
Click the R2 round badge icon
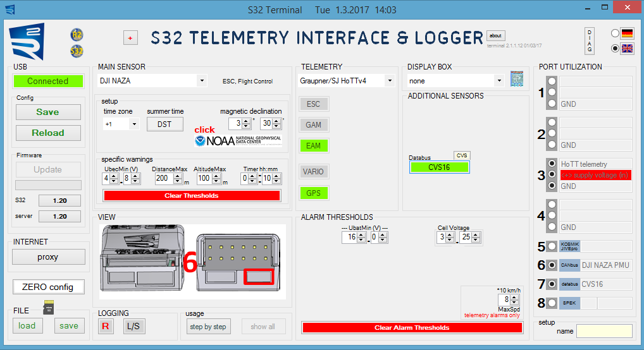(x=77, y=35)
